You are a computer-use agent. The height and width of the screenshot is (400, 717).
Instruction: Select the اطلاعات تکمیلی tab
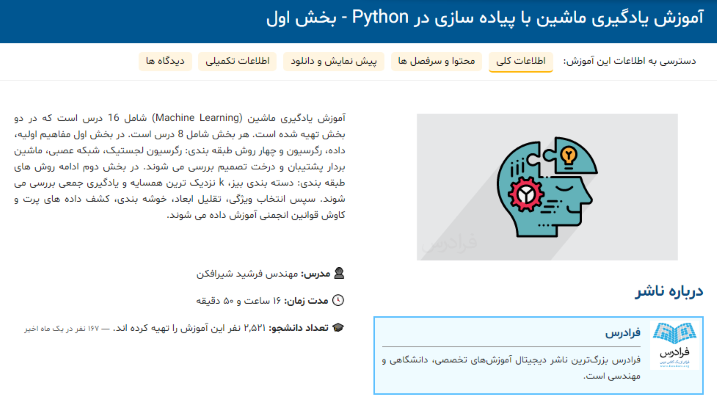click(240, 61)
